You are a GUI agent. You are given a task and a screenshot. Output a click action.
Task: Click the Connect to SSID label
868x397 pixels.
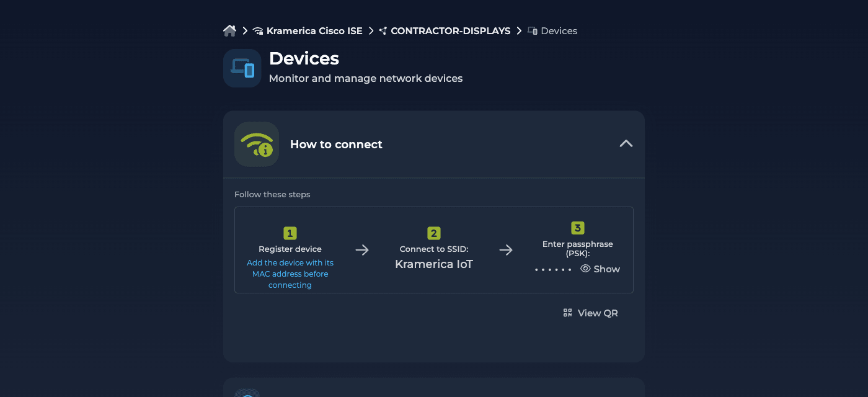pos(434,249)
